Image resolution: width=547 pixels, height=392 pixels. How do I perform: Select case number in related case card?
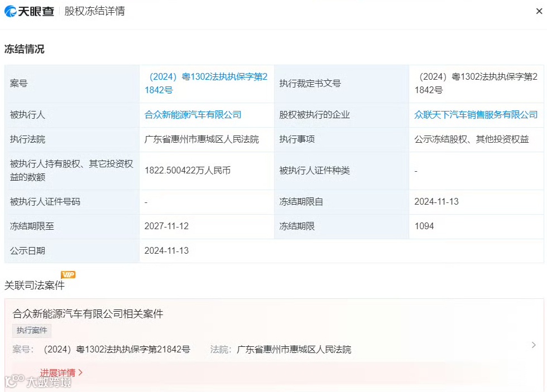117,349
